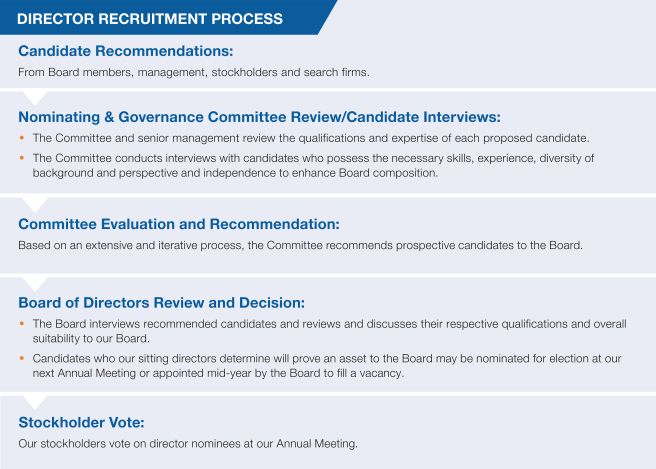Viewport: 656px width, 469px height.
Task: Click the arrow notch above Stockholder Vote heading
Action: pyautogui.click(x=34, y=400)
